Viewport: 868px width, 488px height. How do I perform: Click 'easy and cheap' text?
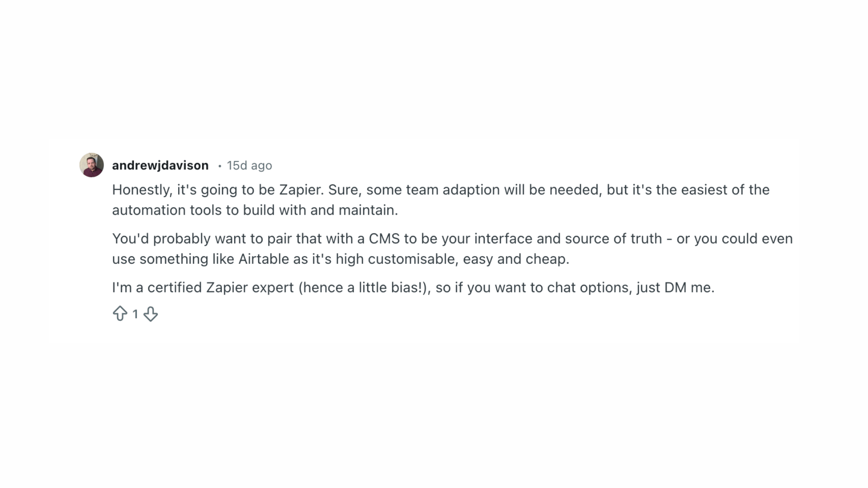coord(515,259)
